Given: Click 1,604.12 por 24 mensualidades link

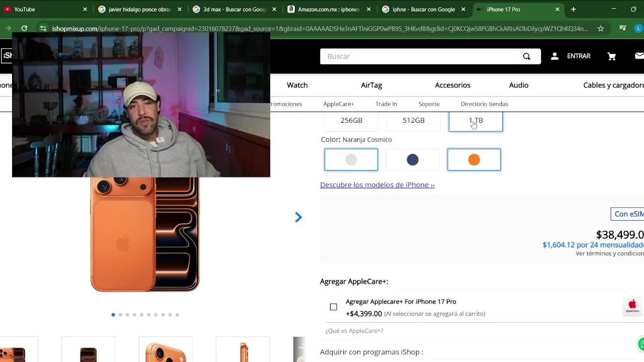Looking at the screenshot, I should pyautogui.click(x=593, y=245).
